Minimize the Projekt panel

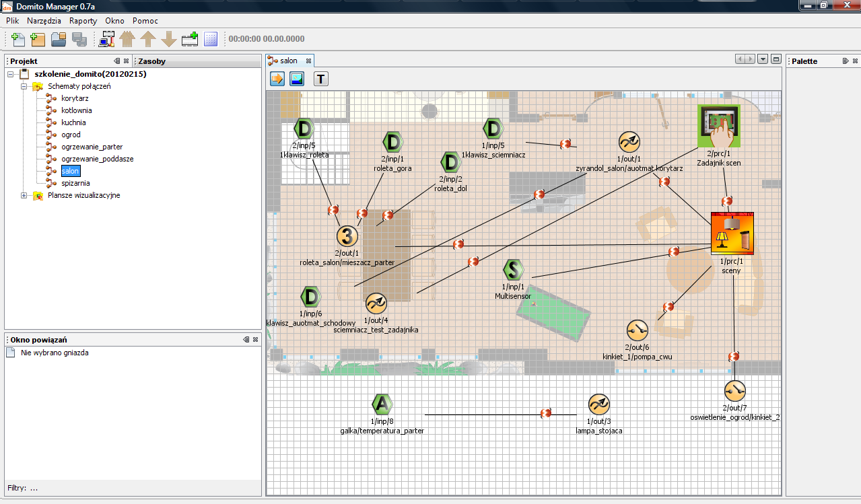click(116, 61)
